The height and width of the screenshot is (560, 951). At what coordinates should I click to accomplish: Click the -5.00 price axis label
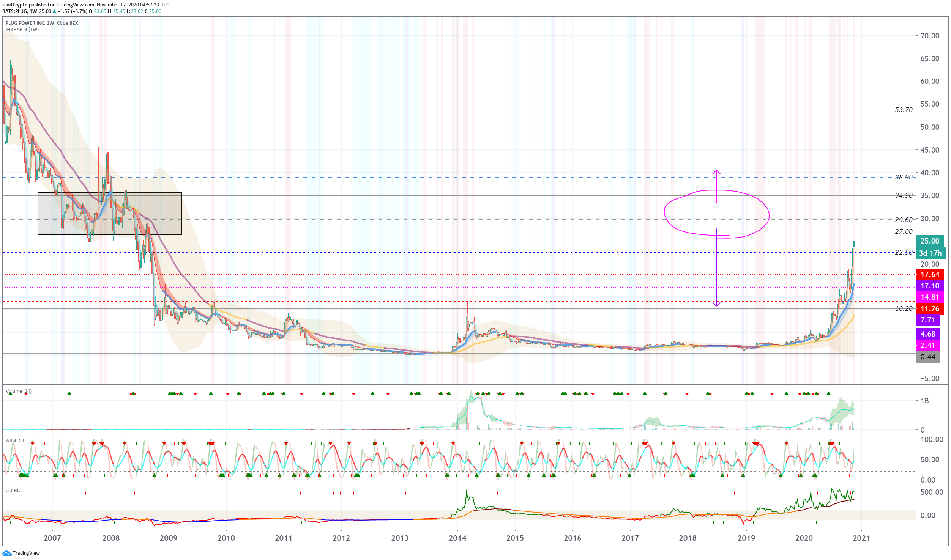pos(930,379)
